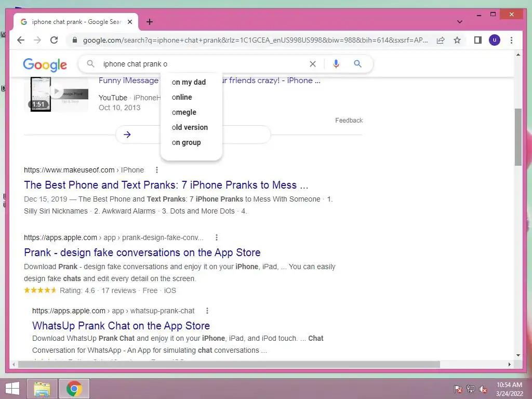This screenshot has height=399, width=532.
Task: Open WhatsUp Prank Chat options menu
Action: coord(207,311)
